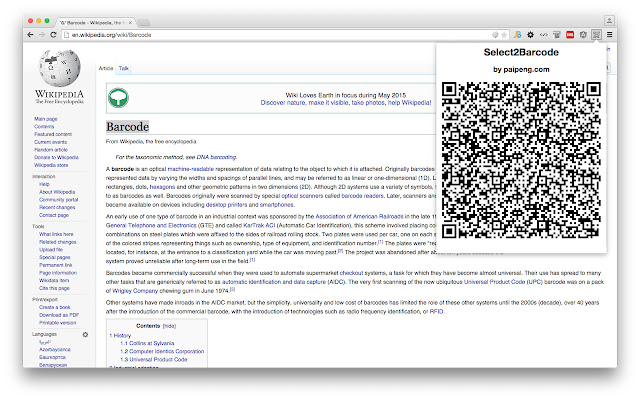The image size is (640, 400).
Task: Open Featured content in sidebar
Action: tap(53, 134)
